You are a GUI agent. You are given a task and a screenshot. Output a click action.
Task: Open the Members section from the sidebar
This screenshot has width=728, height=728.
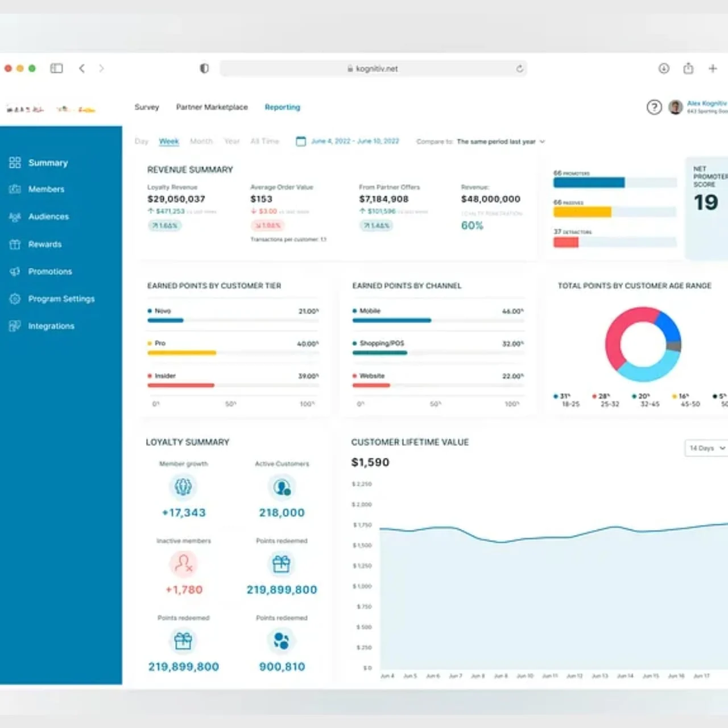[15, 189]
